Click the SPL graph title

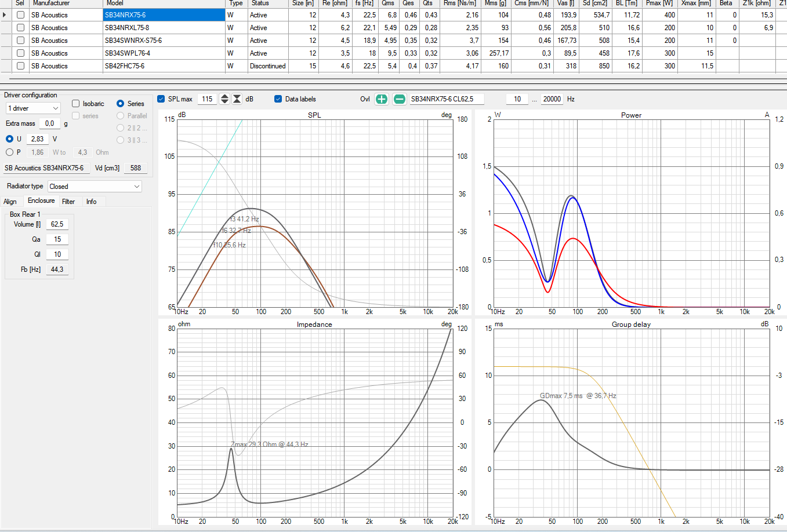(x=314, y=115)
